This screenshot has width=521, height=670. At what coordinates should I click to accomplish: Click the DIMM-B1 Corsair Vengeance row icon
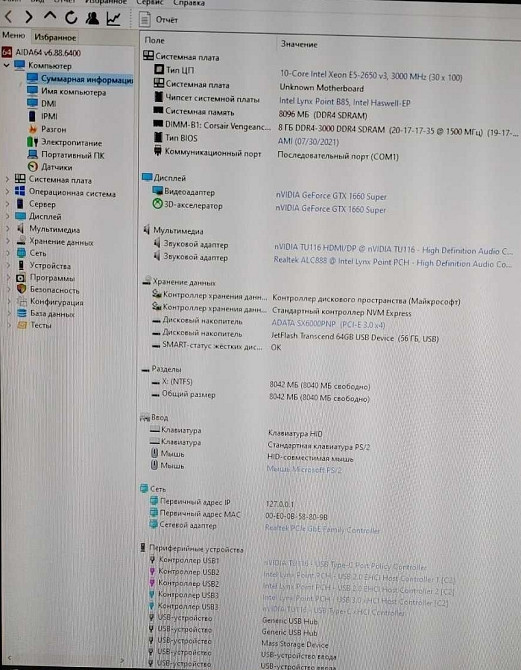158,124
